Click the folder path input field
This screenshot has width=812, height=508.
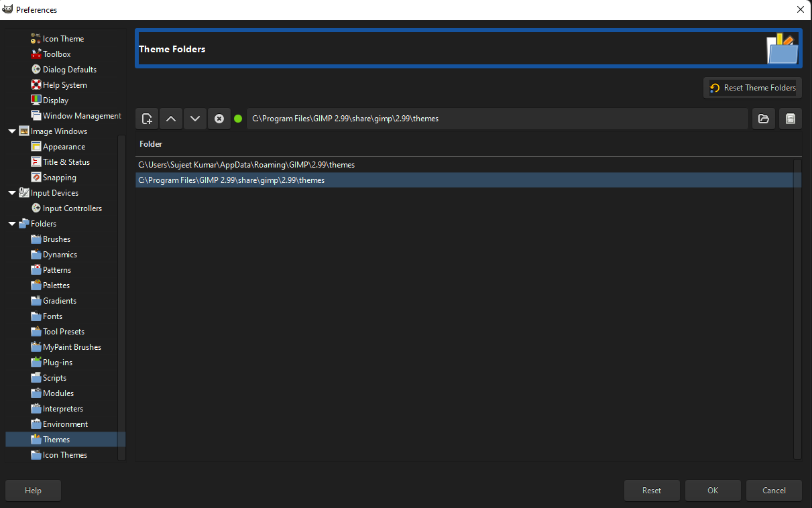click(x=497, y=119)
